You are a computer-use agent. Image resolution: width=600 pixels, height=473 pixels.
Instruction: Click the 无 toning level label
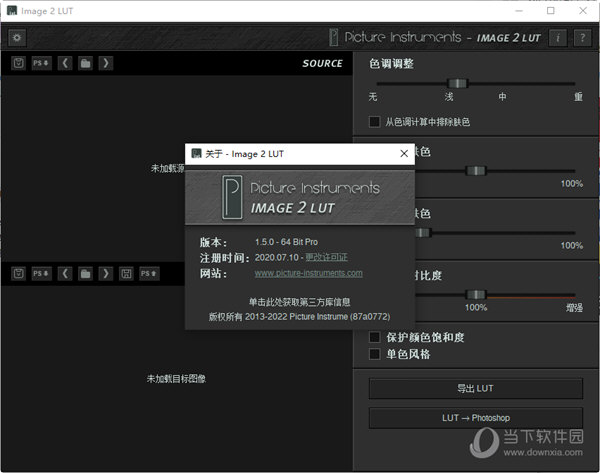[x=373, y=96]
